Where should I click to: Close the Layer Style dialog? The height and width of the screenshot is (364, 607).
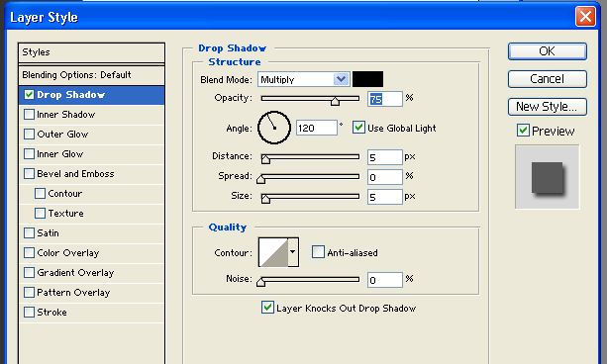tap(585, 17)
